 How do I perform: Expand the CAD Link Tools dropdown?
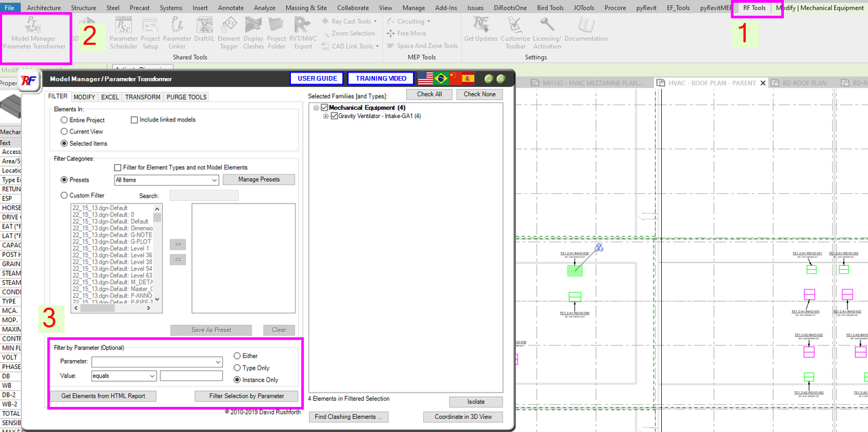click(349, 46)
